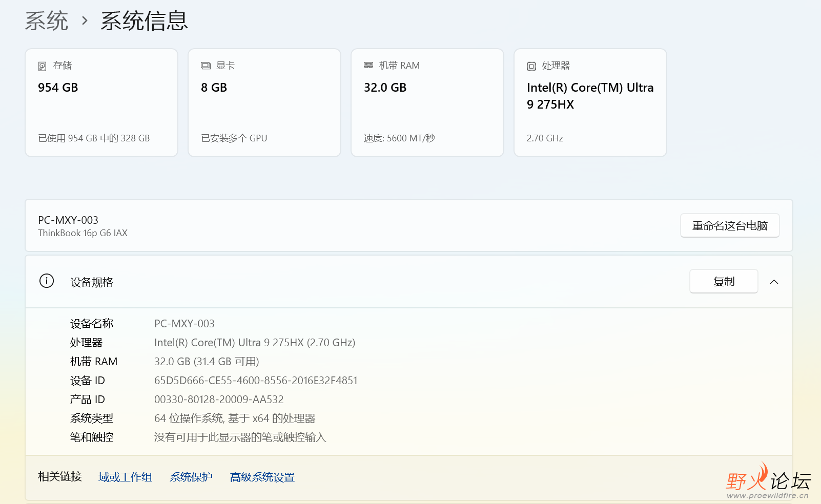Screen dimensions: 821x504
Task: Click the 系统信息 page title
Action: coord(144,21)
